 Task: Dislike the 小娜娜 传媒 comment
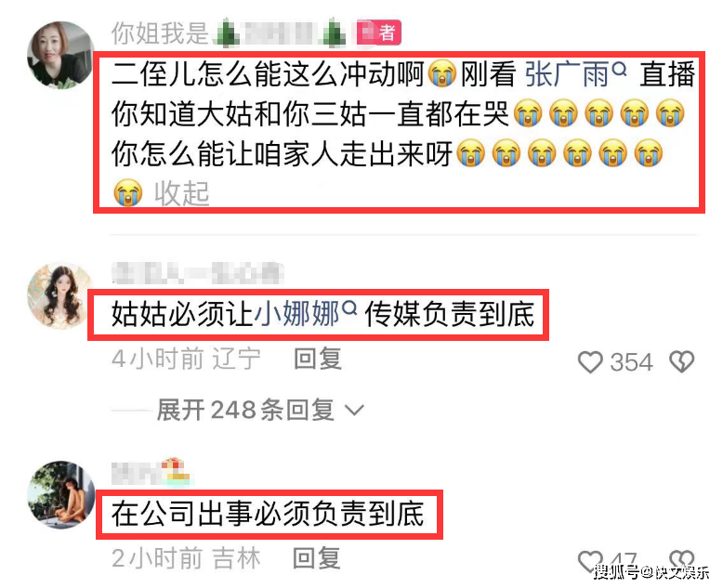coord(682,361)
